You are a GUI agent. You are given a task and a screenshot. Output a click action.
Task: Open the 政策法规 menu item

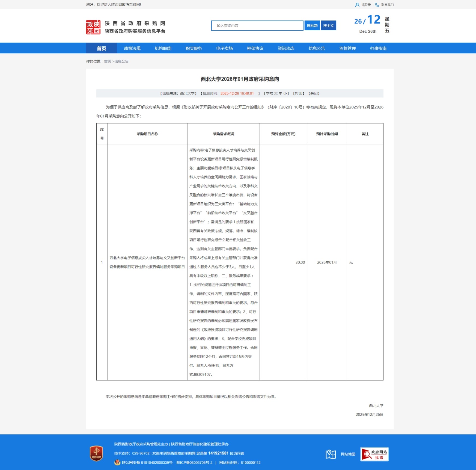[x=132, y=48]
